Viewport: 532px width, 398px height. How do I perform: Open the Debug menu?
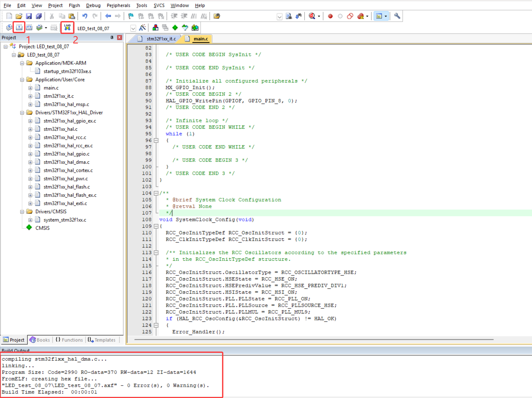tap(93, 5)
